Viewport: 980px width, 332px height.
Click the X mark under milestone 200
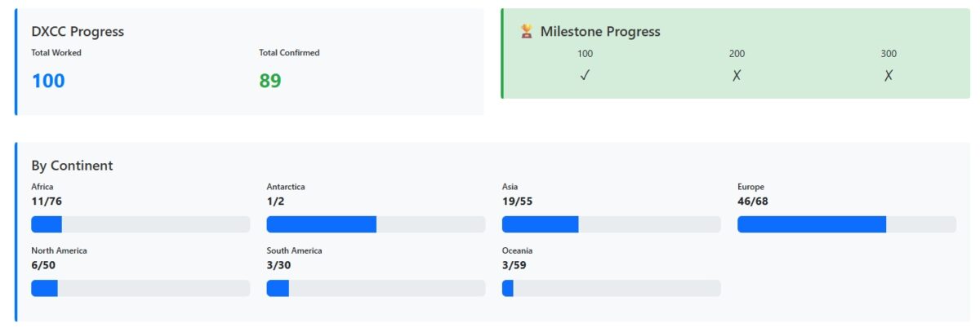click(737, 75)
